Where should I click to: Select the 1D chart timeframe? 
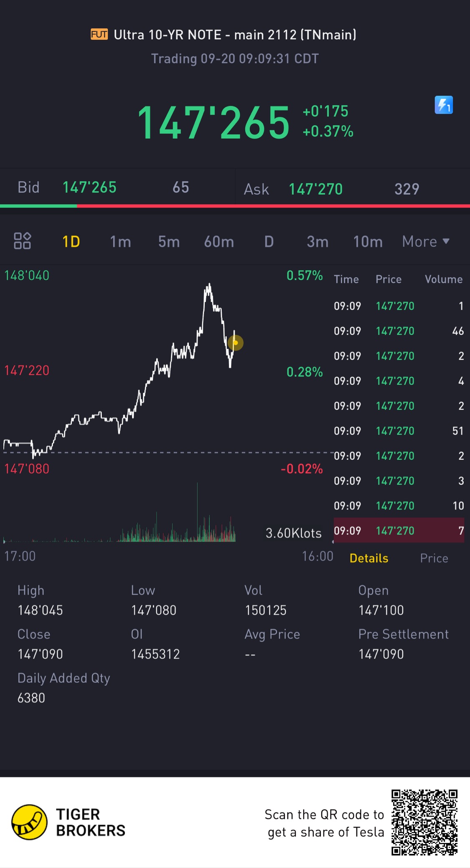[x=71, y=241]
